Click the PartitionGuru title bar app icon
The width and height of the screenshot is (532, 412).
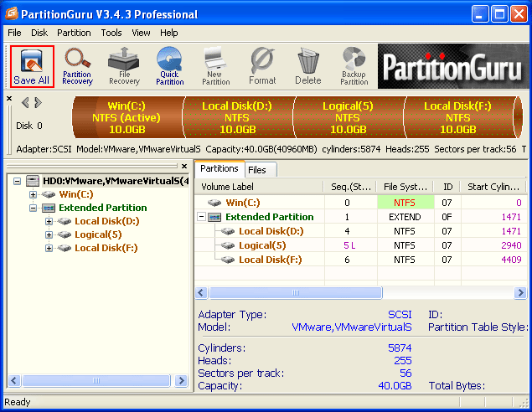12,13
